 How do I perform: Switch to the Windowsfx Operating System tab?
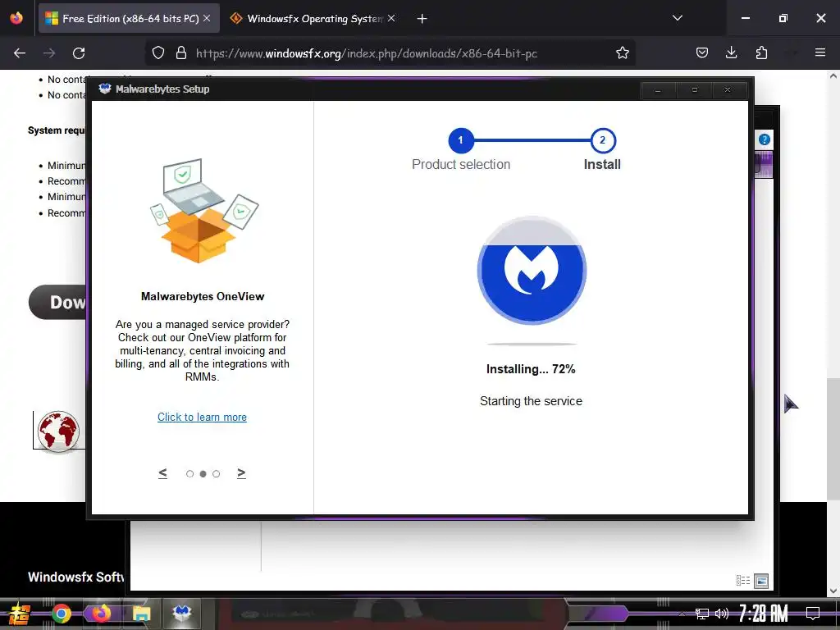tap(313, 19)
